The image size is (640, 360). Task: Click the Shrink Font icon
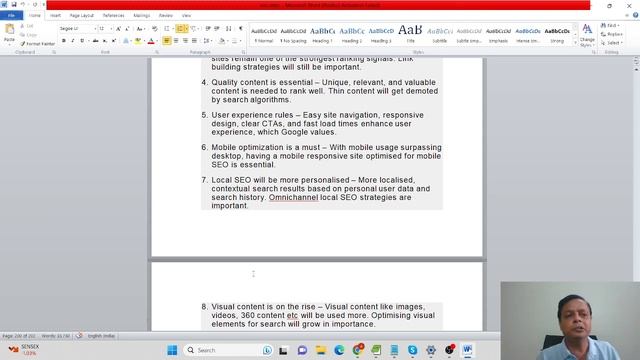click(127, 29)
